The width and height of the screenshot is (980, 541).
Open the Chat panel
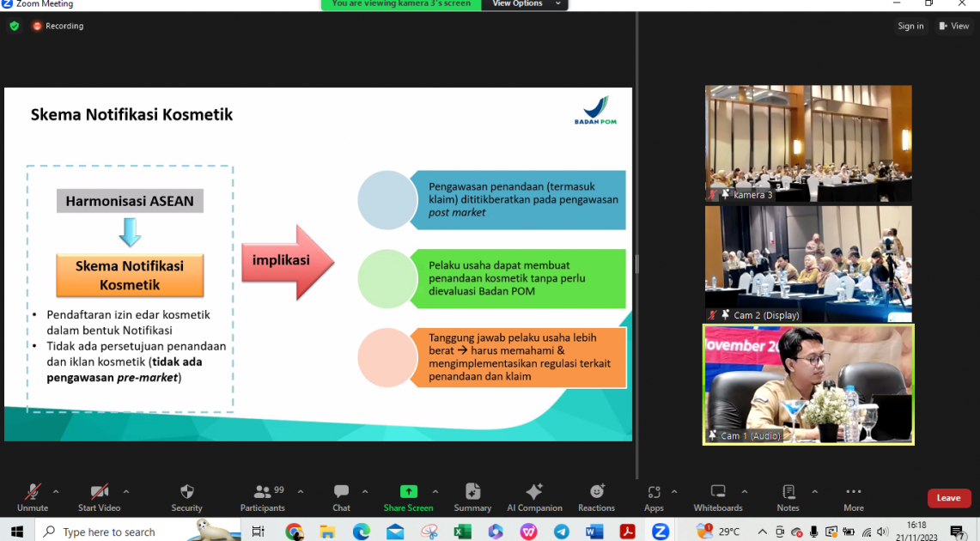click(x=341, y=496)
